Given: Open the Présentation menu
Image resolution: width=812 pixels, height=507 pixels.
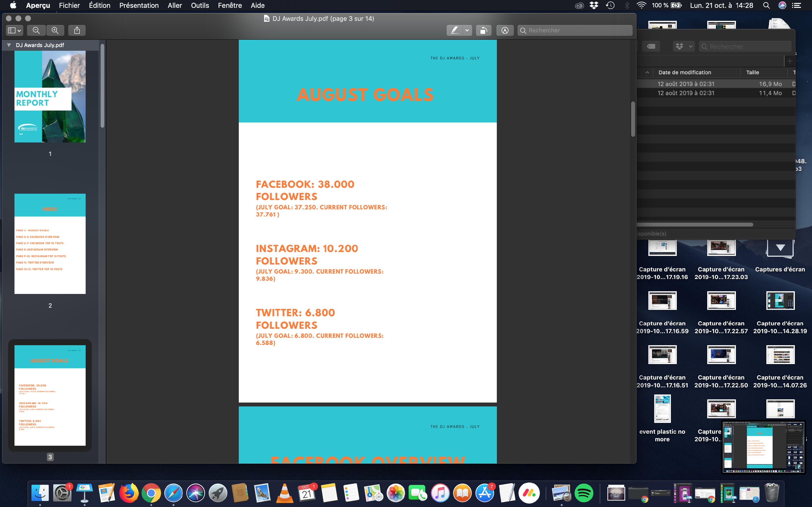Looking at the screenshot, I should click(x=139, y=5).
